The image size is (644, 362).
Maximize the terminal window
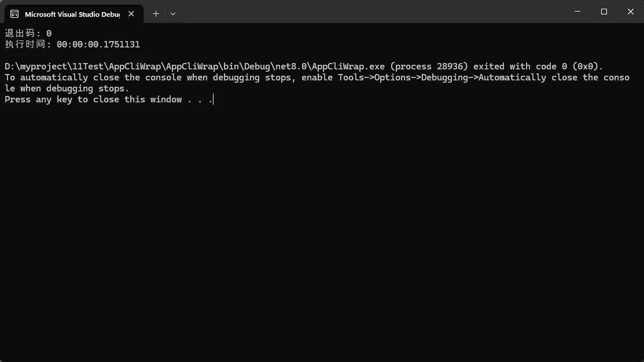pyautogui.click(x=604, y=12)
